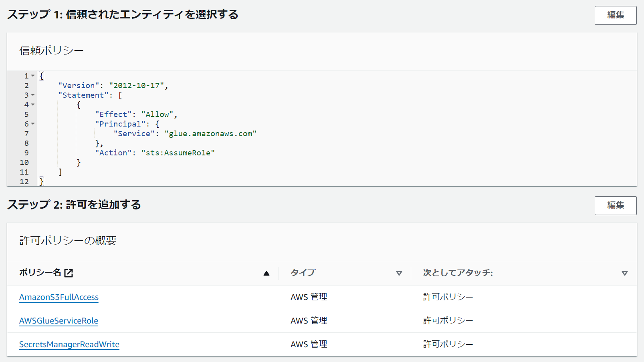Screen dimensions: 644x362
Task: Click the external link icon beside ポリシー名 header
Action: click(x=69, y=273)
